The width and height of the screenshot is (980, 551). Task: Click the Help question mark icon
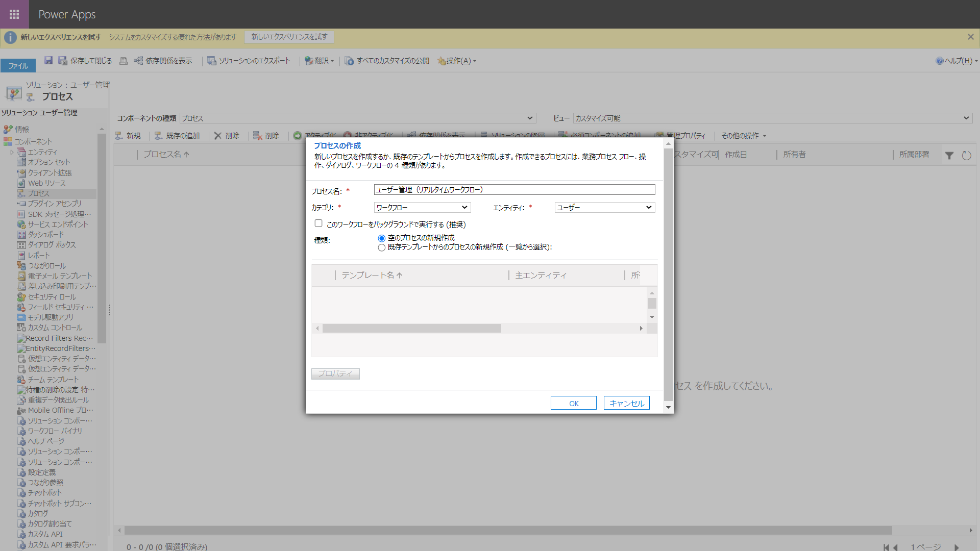[939, 61]
